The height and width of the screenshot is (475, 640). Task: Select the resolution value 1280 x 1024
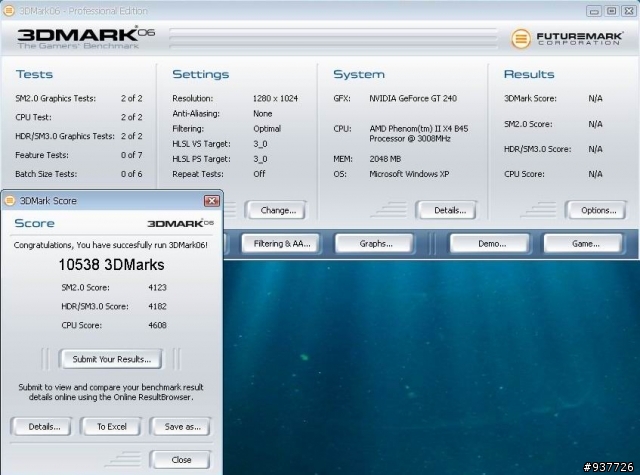(275, 98)
